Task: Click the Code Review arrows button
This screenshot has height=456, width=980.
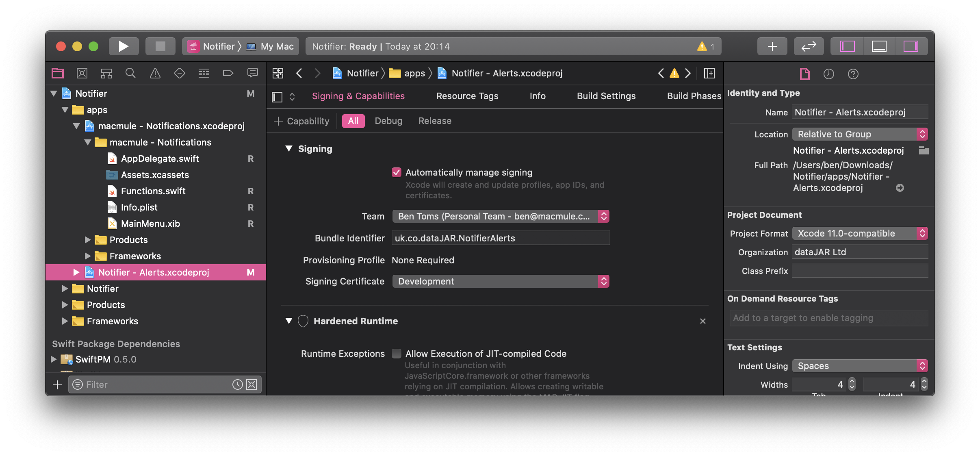Action: pyautogui.click(x=809, y=46)
